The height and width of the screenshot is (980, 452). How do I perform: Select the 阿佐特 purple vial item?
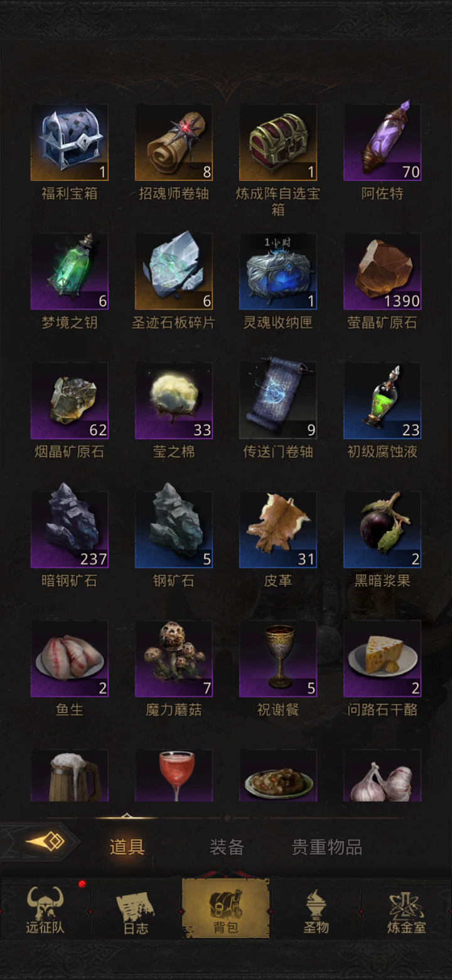pos(382,143)
